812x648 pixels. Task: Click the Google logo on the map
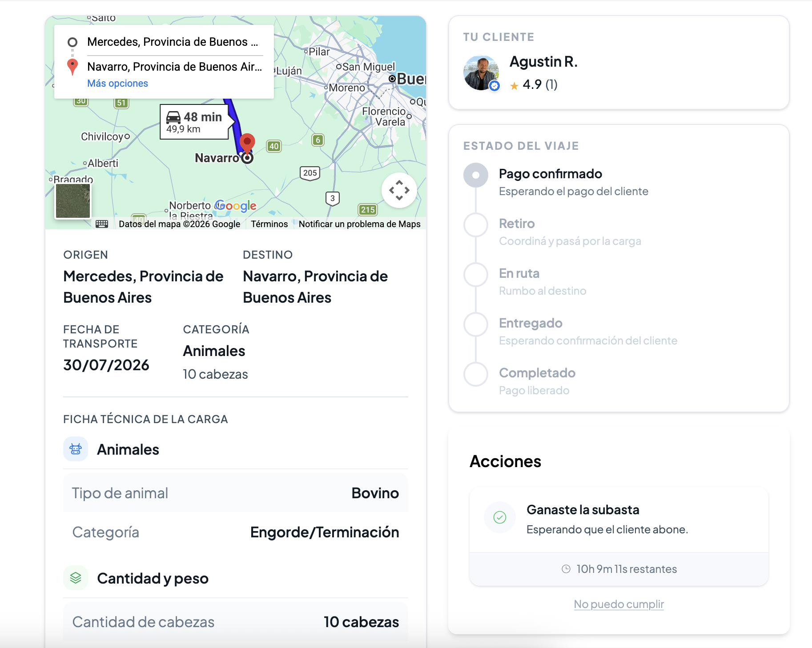click(236, 206)
